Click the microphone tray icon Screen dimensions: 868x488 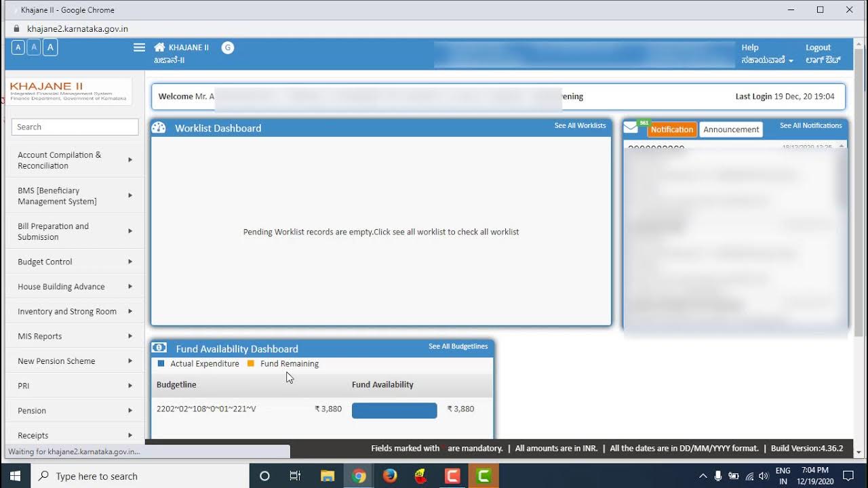click(x=718, y=476)
